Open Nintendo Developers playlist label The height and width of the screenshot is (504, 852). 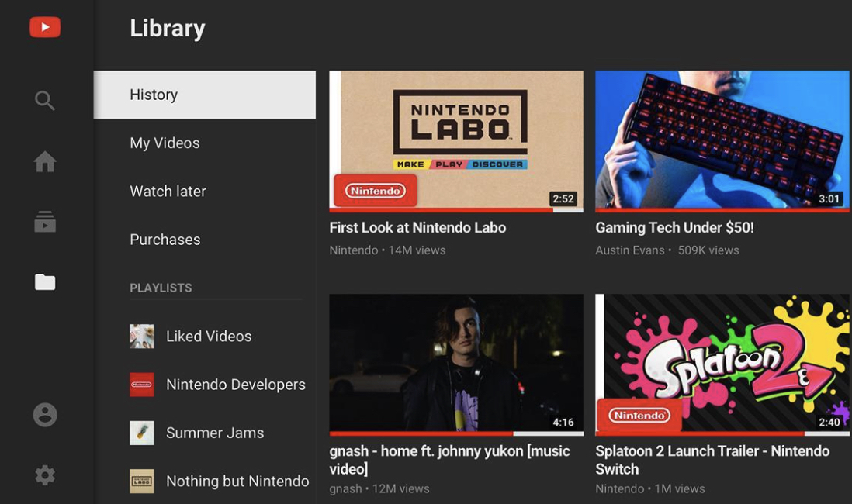[x=236, y=385]
